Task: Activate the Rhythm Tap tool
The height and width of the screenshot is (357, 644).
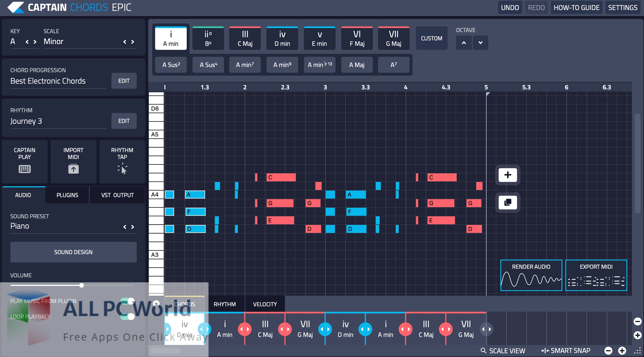Action: [122, 161]
